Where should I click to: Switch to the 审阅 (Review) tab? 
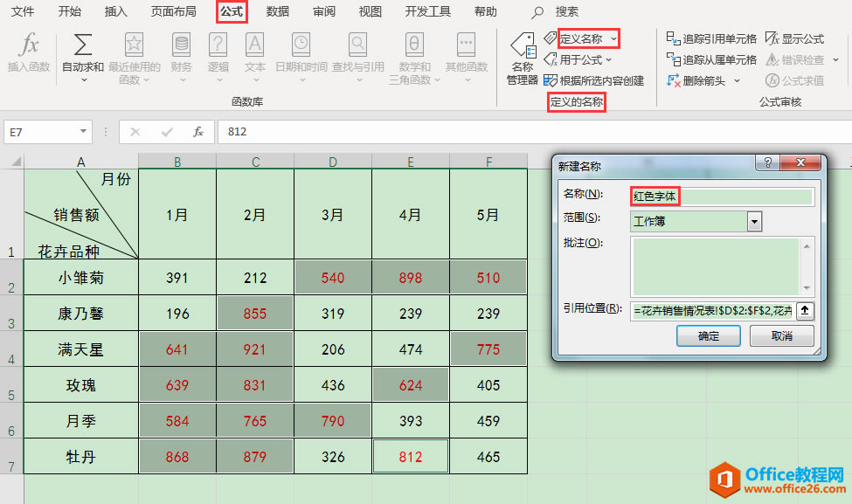(x=324, y=11)
